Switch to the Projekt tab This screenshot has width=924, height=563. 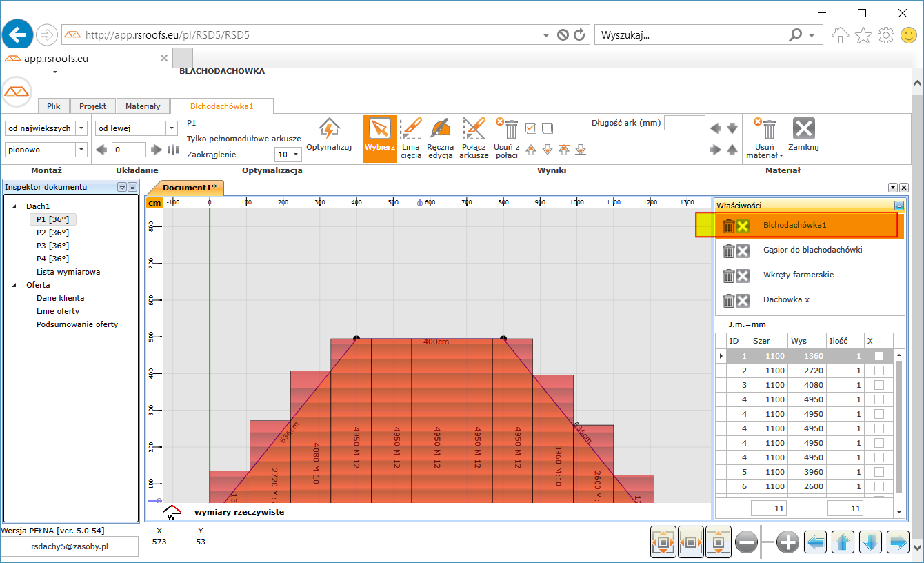click(92, 106)
